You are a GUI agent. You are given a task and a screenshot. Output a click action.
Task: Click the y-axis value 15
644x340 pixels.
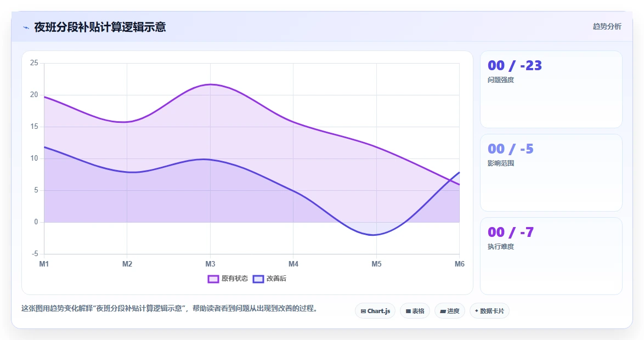(x=34, y=127)
